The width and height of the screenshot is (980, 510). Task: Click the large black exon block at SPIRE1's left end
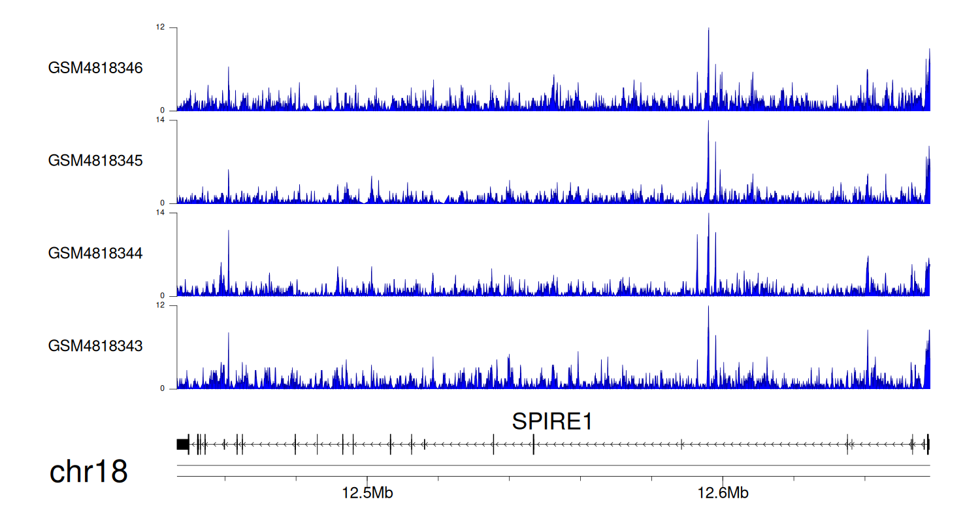(183, 445)
